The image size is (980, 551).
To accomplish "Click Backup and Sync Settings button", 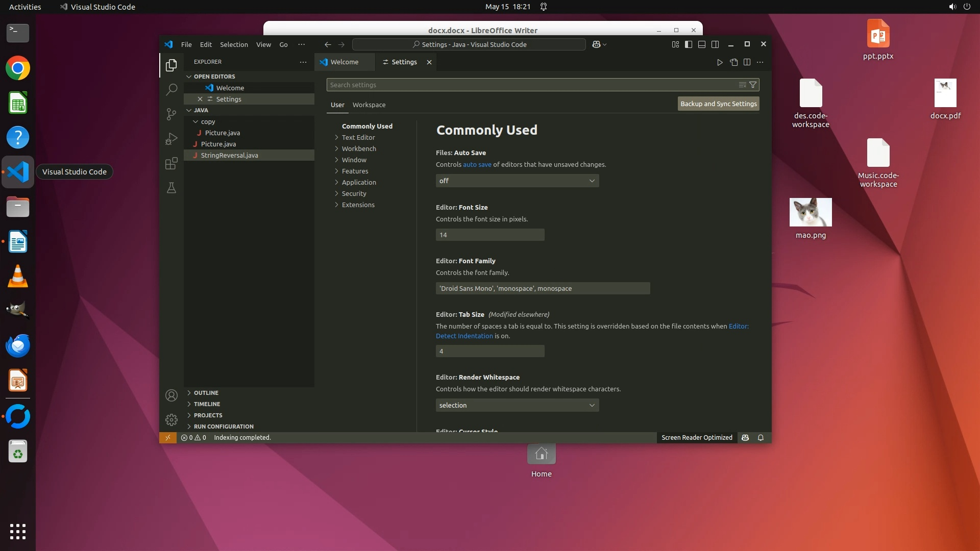I will coord(718,104).
